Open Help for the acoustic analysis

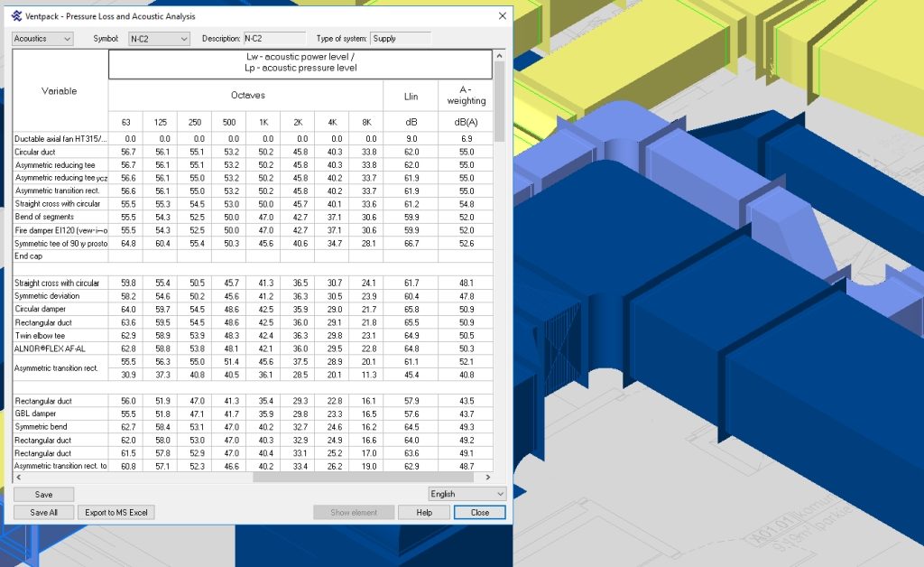pos(425,512)
